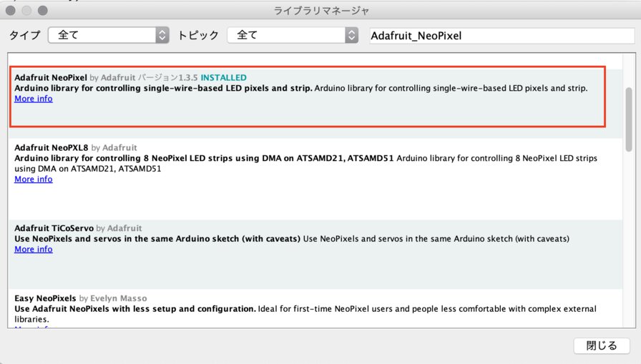Click the 'by Evelyn Masso' author text
The height and width of the screenshot is (364, 641).
point(113,298)
